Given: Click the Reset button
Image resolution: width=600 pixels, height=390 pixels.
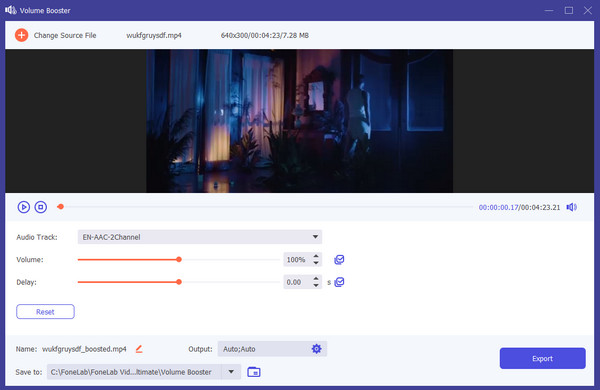Looking at the screenshot, I should [45, 312].
